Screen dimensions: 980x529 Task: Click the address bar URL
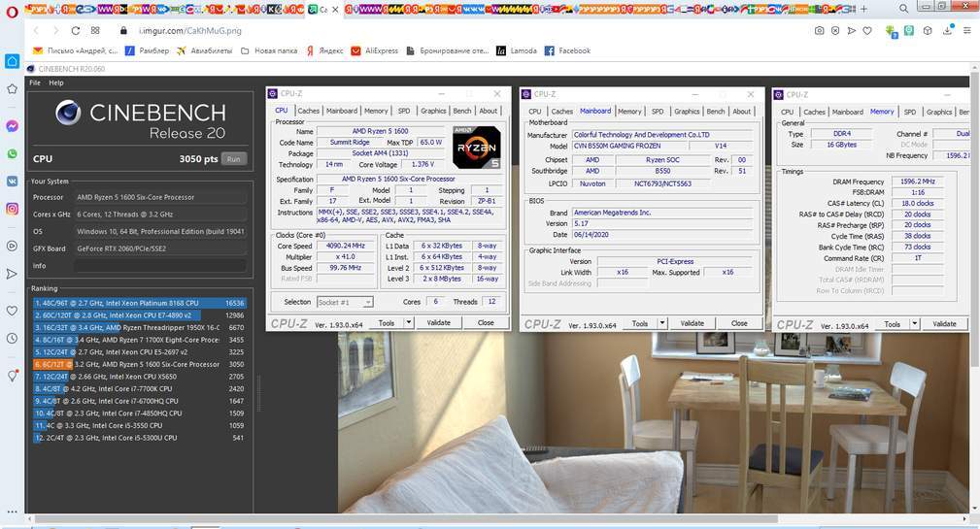(x=190, y=31)
